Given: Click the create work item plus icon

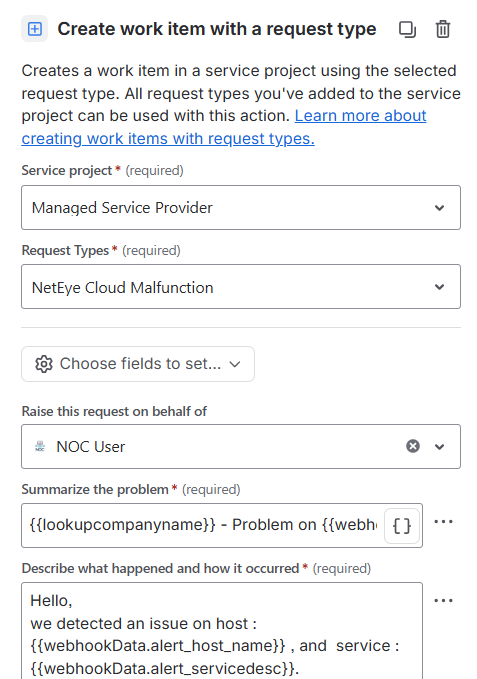Looking at the screenshot, I should point(35,29).
